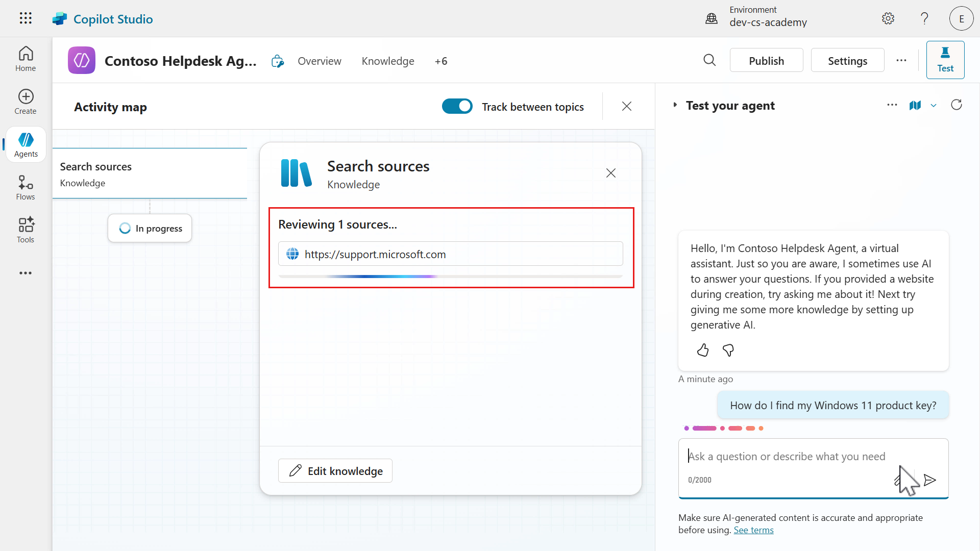Click the send message arrow icon

[x=930, y=480]
